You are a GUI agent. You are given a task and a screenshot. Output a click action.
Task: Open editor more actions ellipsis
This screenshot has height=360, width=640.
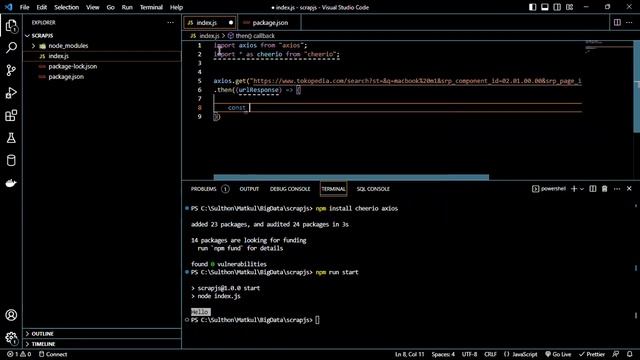point(629,22)
